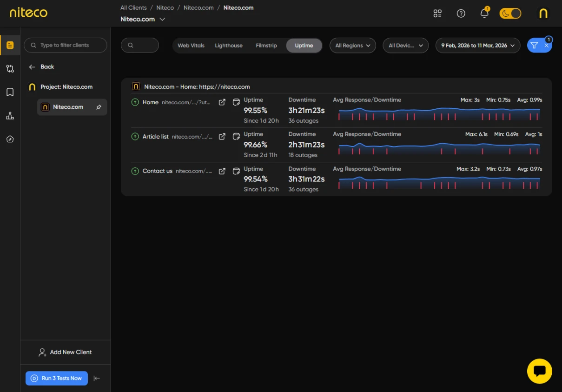Image resolution: width=562 pixels, height=392 pixels.
Task: Click Article list status up icon
Action: 135,137
